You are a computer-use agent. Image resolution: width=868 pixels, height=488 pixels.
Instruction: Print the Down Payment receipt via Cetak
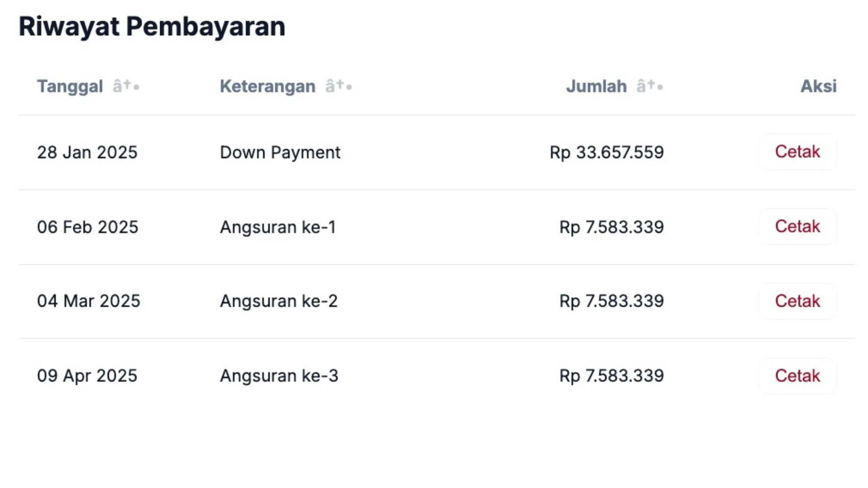(x=797, y=152)
